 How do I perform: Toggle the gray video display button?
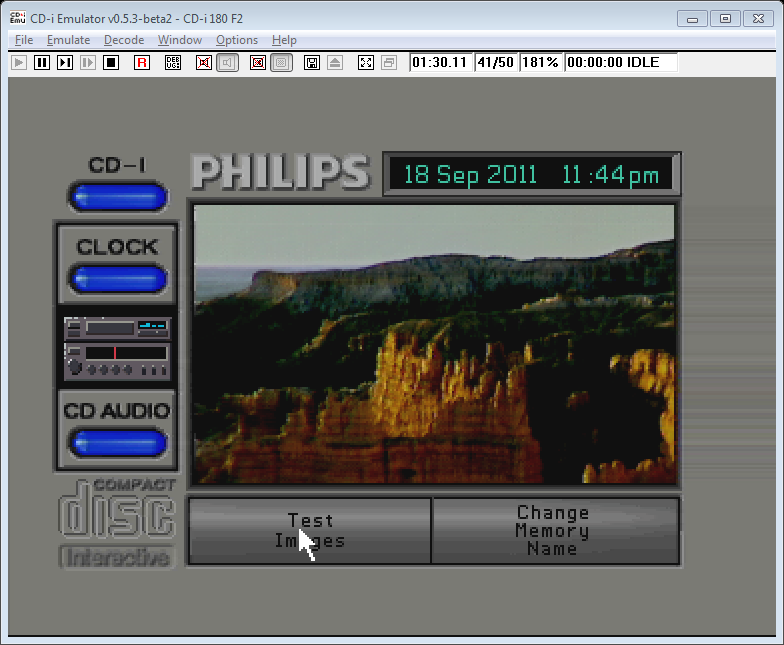tap(282, 62)
